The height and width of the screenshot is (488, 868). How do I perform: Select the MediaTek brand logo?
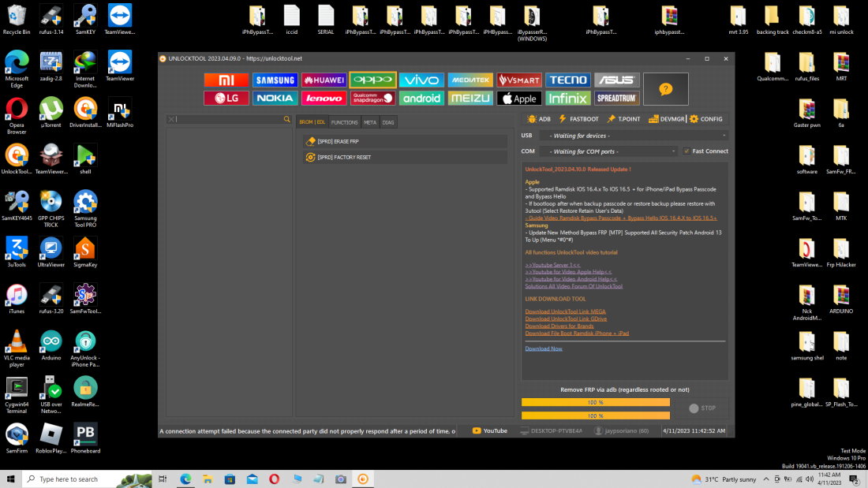(x=470, y=80)
